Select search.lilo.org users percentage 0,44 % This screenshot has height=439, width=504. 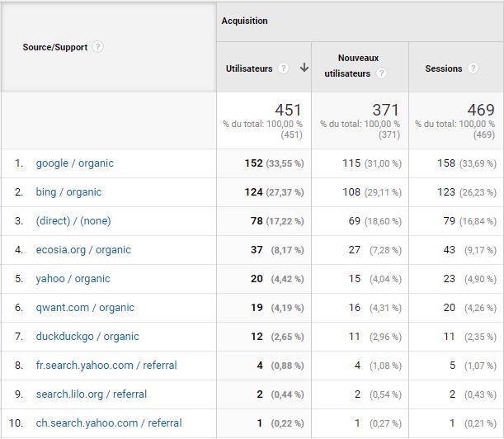[x=287, y=394]
